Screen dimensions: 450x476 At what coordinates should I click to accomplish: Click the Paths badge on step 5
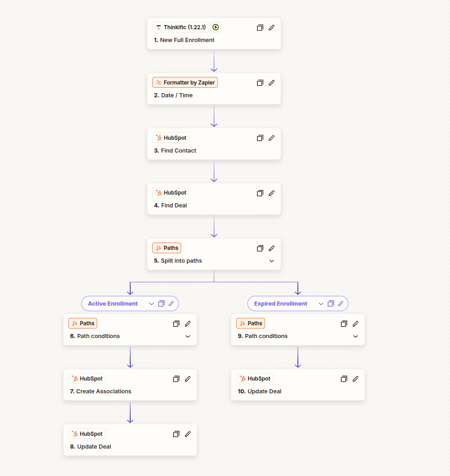point(167,248)
